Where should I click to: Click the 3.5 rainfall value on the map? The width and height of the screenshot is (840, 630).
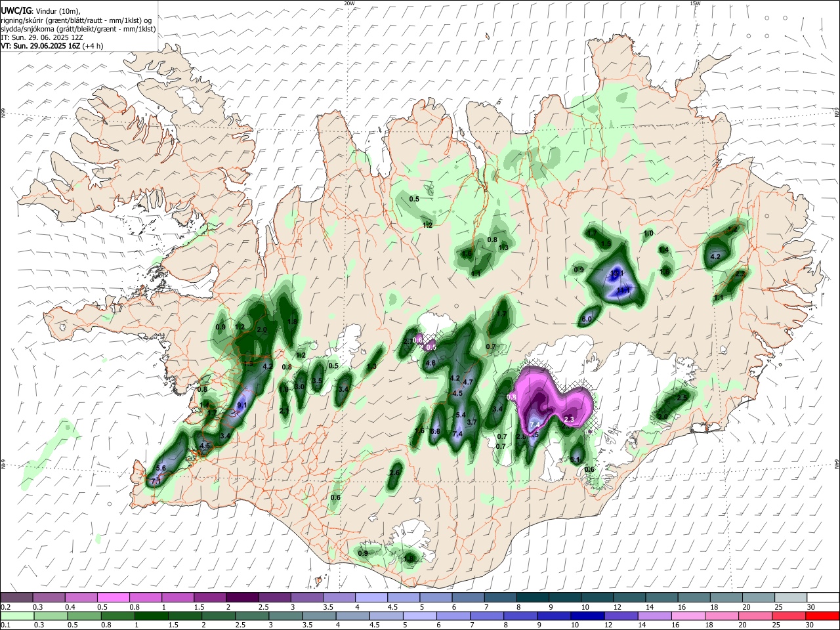point(317,381)
